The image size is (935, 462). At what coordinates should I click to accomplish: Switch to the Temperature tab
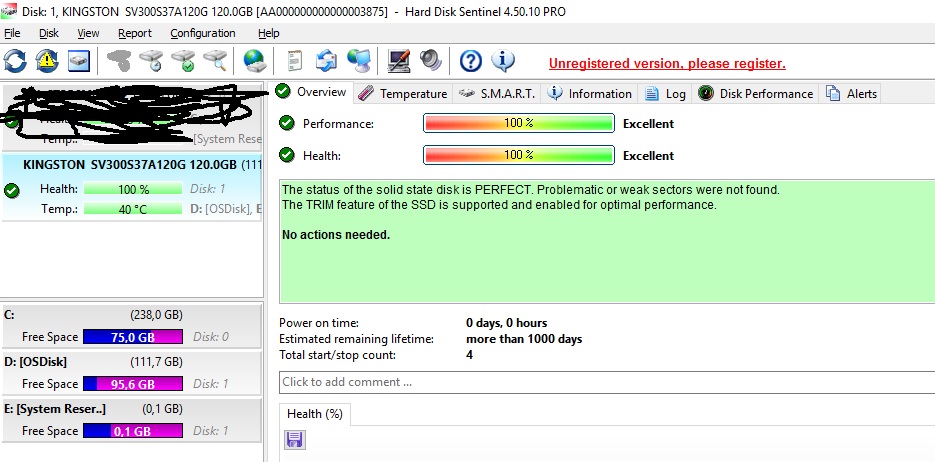pyautogui.click(x=403, y=93)
